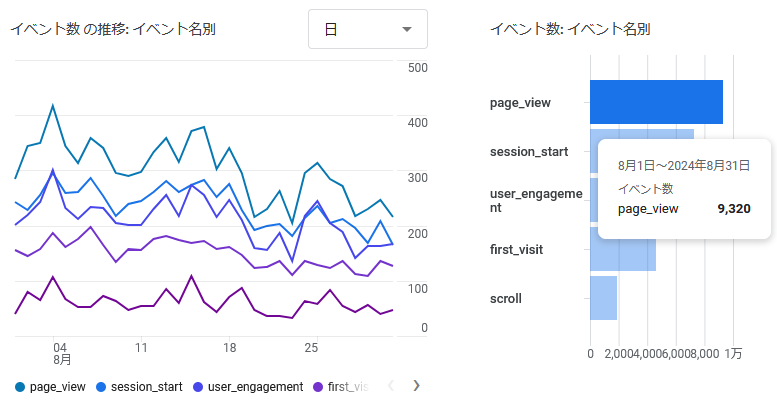
Task: Click the 25 date axis label
Action: click(x=311, y=347)
